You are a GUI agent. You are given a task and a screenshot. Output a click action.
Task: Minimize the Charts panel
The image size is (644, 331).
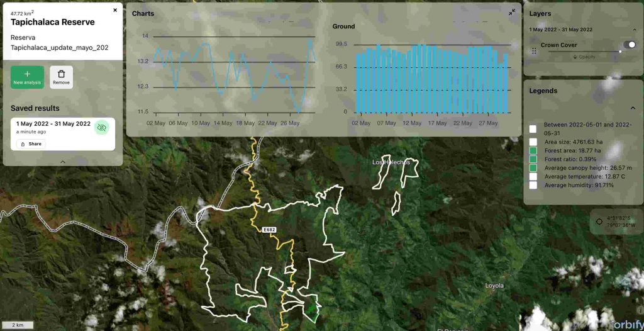(x=512, y=13)
